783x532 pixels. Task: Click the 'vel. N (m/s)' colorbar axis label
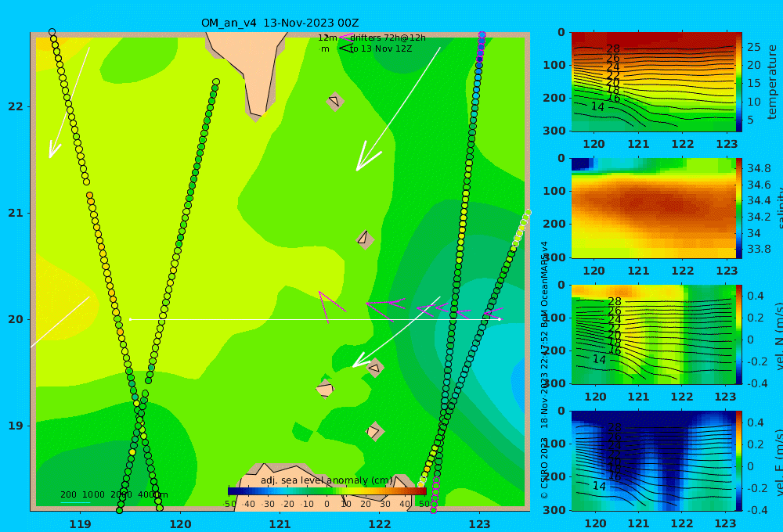click(x=778, y=336)
